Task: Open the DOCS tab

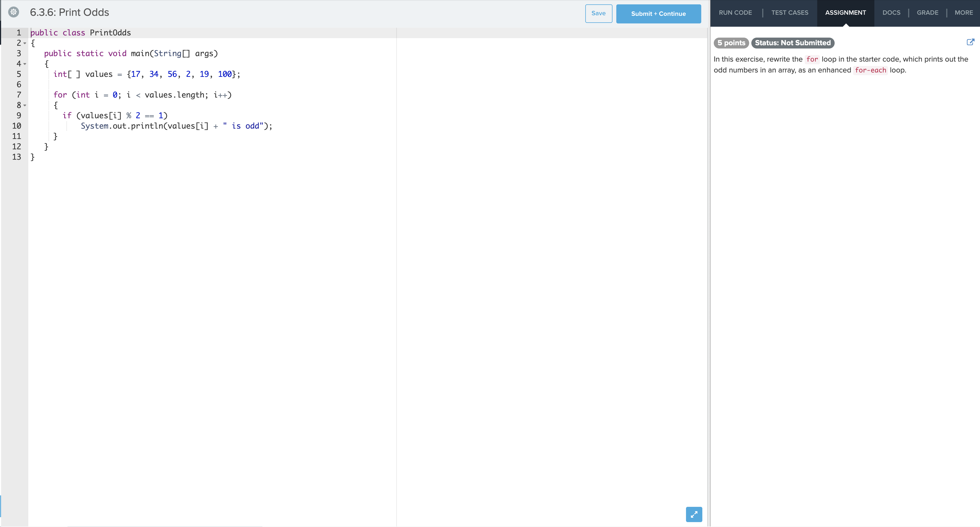Action: (892, 13)
